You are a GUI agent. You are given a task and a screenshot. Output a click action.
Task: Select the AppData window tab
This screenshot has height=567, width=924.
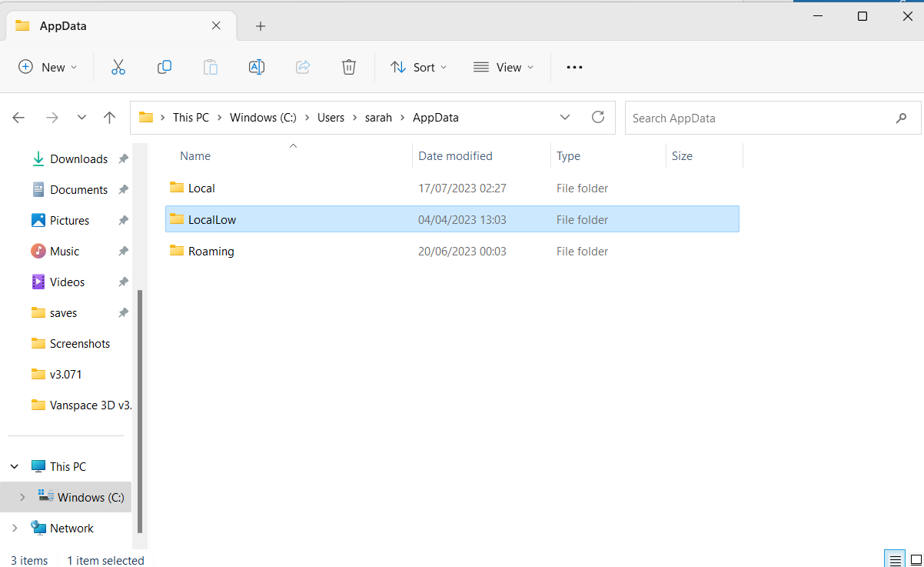point(119,26)
